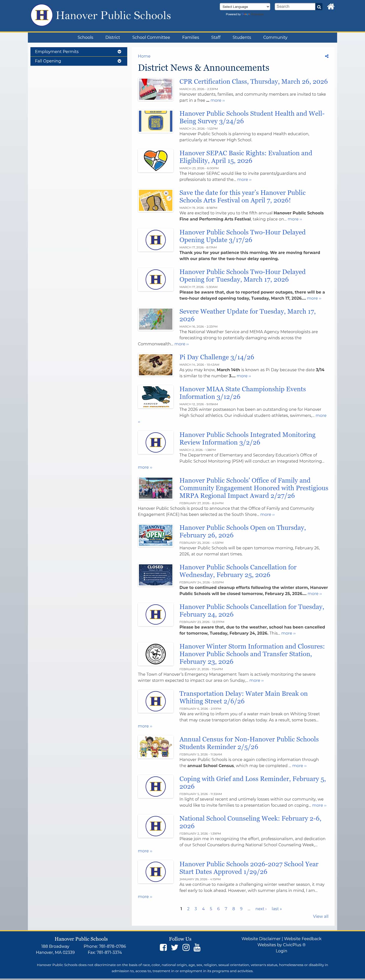The image size is (365, 980).
Task: Open the Community nav menu
Action: point(275,37)
